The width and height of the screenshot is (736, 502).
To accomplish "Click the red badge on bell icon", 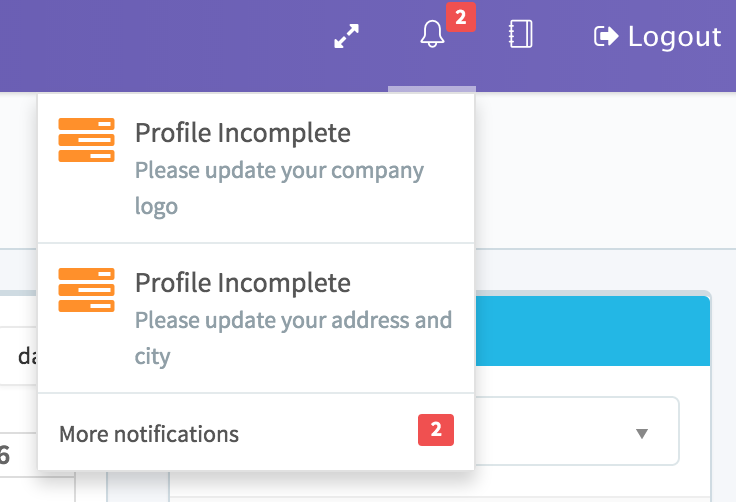I will coord(460,17).
